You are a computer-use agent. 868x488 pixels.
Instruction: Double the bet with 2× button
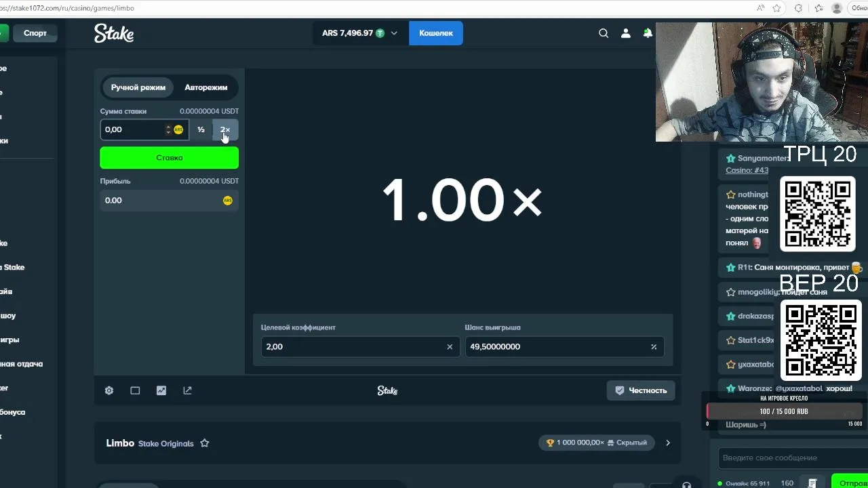[225, 129]
